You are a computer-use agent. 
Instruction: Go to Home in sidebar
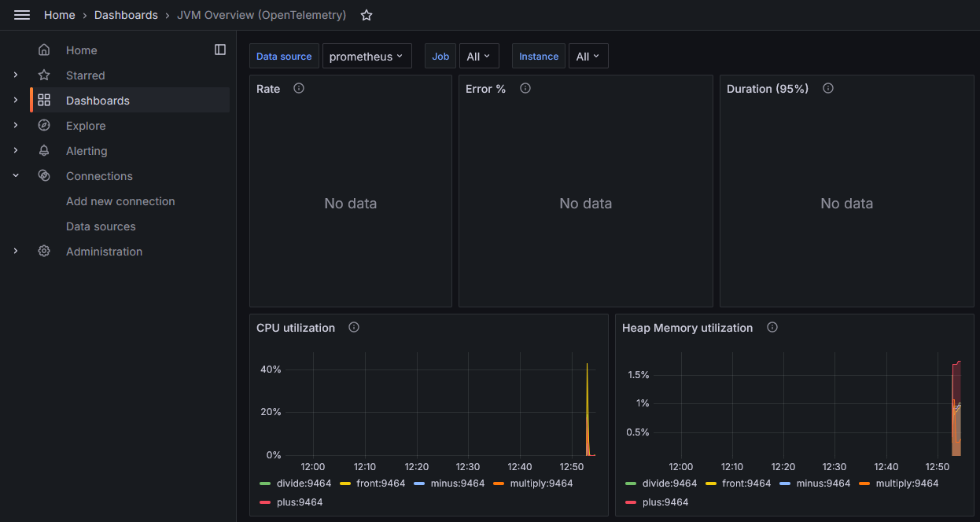click(82, 50)
